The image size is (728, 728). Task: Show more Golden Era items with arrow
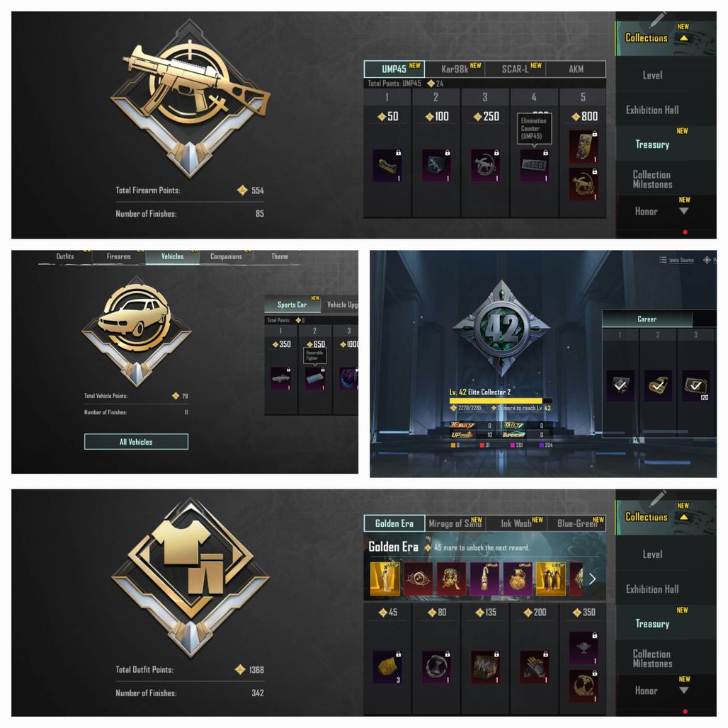coord(593,579)
